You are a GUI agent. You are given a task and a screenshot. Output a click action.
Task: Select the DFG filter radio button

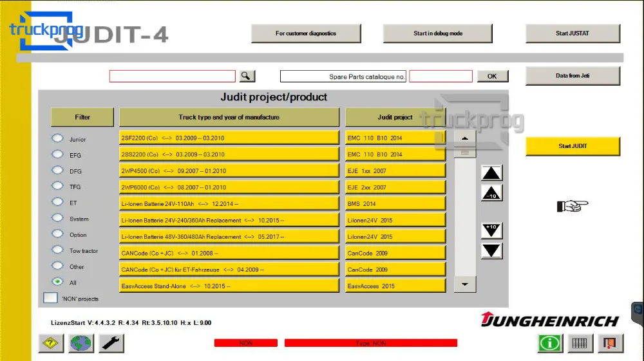coord(57,171)
